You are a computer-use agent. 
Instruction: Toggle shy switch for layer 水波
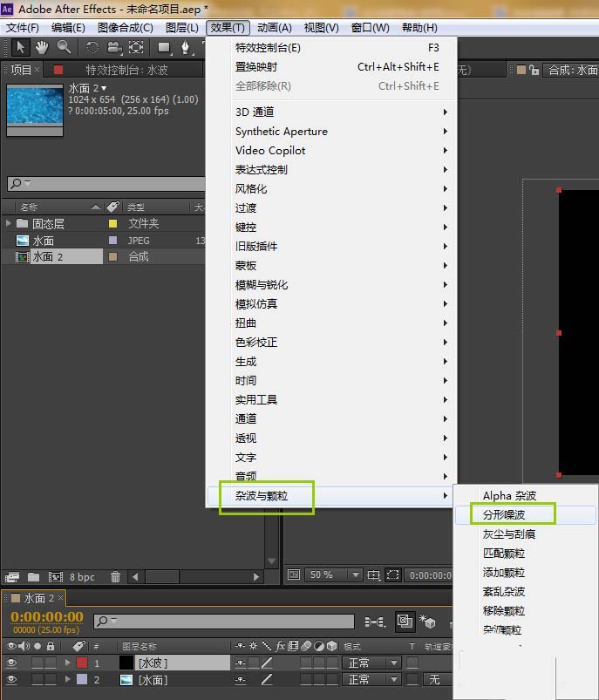(x=241, y=663)
